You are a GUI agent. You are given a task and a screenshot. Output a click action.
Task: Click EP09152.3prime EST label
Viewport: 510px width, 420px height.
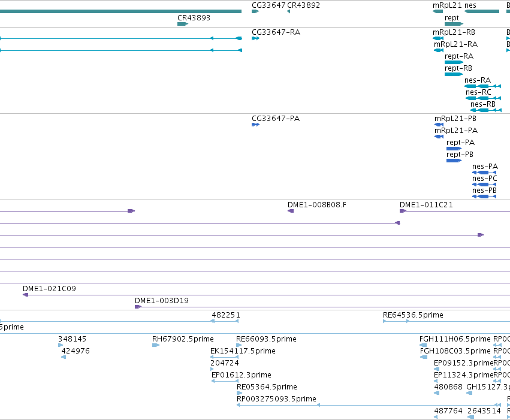click(x=464, y=363)
